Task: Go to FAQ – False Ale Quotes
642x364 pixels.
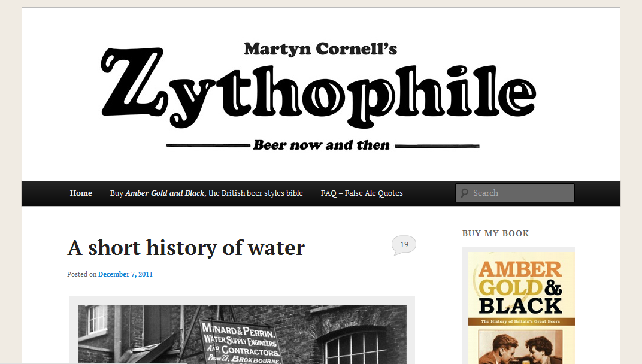Action: click(362, 193)
